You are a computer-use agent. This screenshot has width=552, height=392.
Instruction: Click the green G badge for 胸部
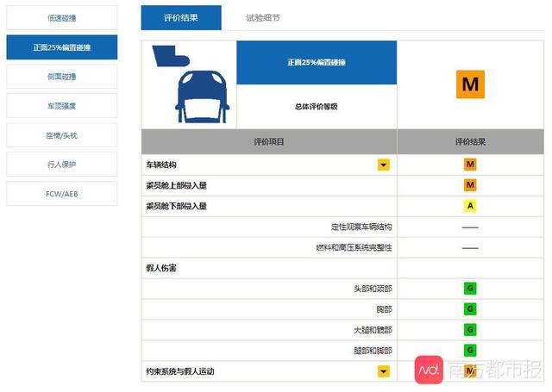pos(470,309)
